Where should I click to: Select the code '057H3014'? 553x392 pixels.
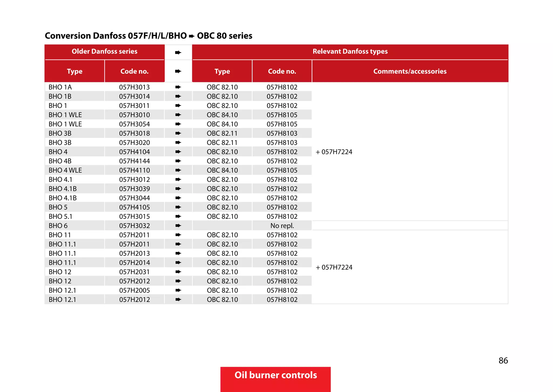(x=134, y=96)
